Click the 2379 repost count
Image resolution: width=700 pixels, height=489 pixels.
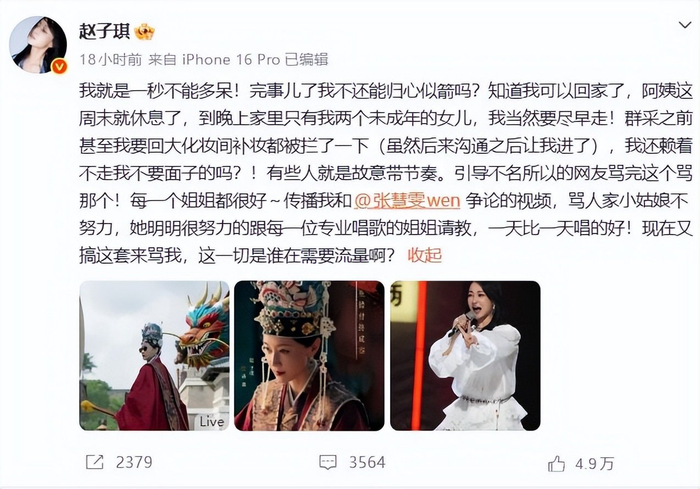click(134, 462)
